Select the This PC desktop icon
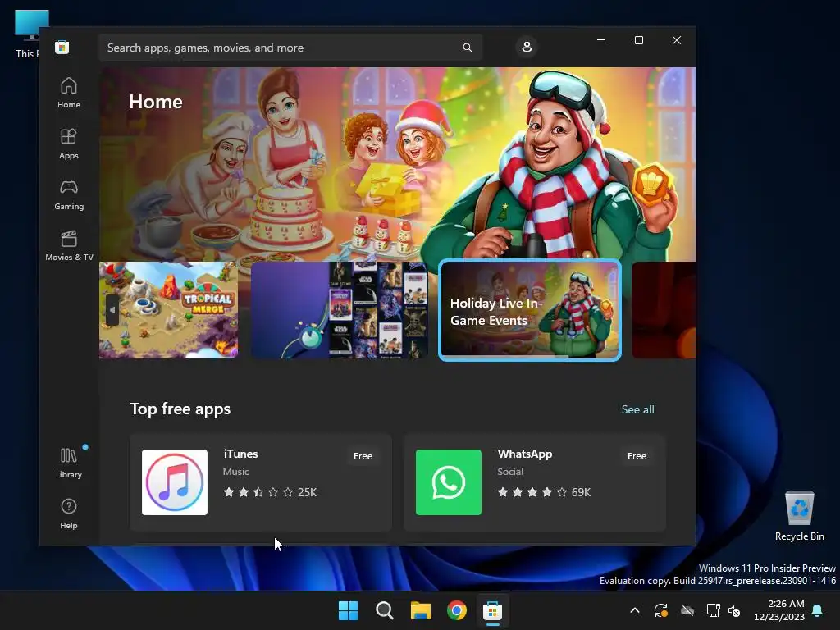 [27, 34]
